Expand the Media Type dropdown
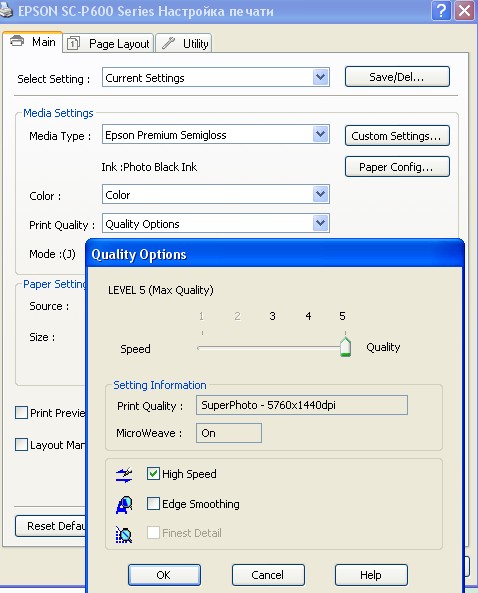 [321, 134]
